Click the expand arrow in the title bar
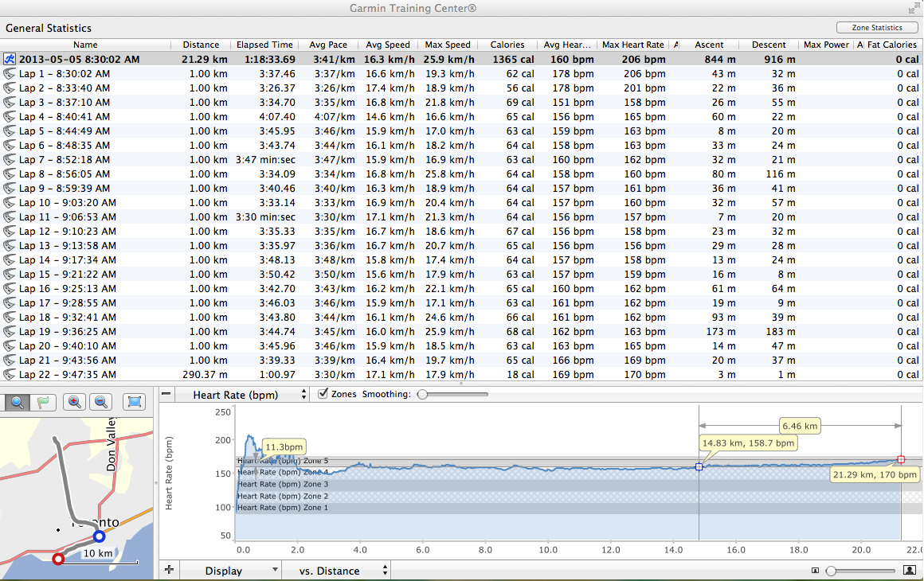Viewport: 924px width, 581px height. coord(914,9)
